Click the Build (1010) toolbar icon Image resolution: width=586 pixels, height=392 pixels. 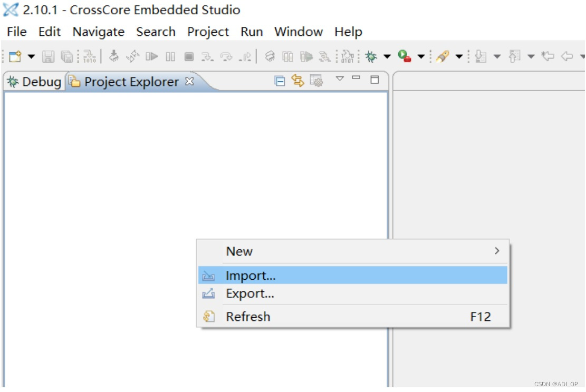pos(90,56)
